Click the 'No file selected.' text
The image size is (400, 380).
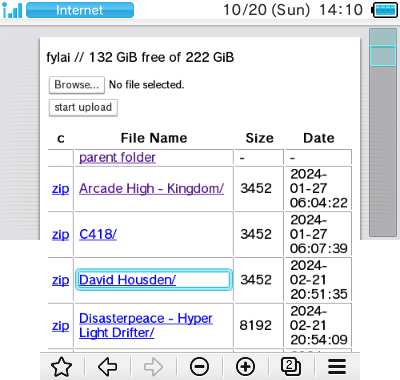146,85
